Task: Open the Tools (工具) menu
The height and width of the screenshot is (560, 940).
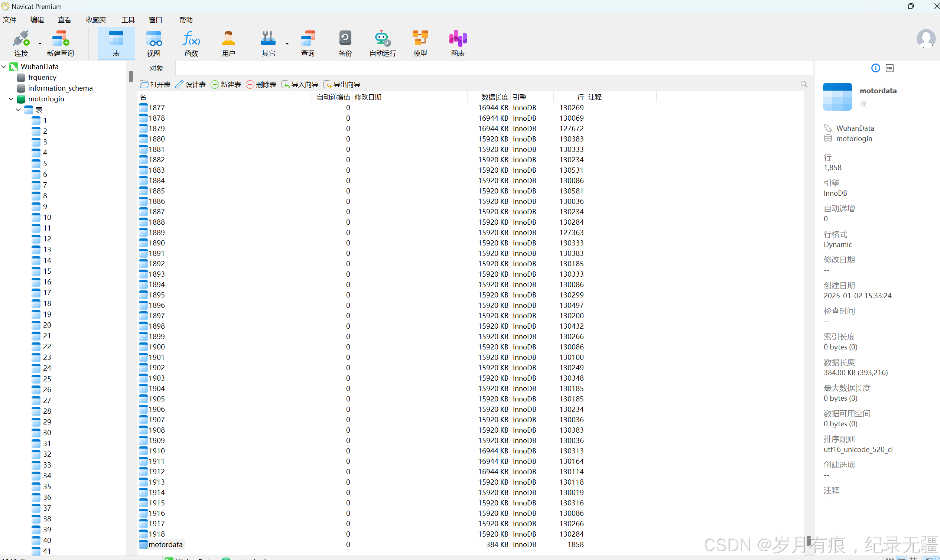Action: (128, 20)
